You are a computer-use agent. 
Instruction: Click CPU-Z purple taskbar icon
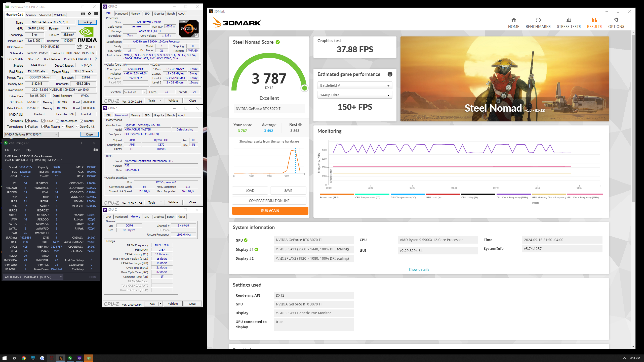[79, 358]
